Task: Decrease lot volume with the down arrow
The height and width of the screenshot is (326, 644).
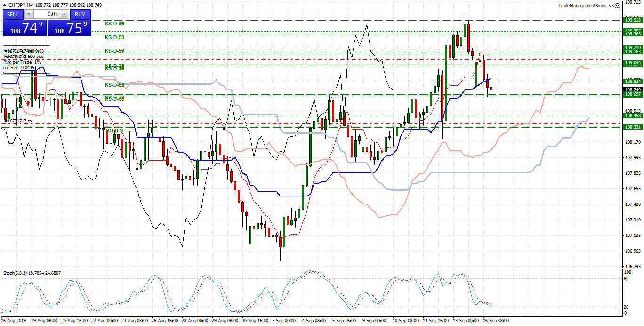Action: click(30, 15)
